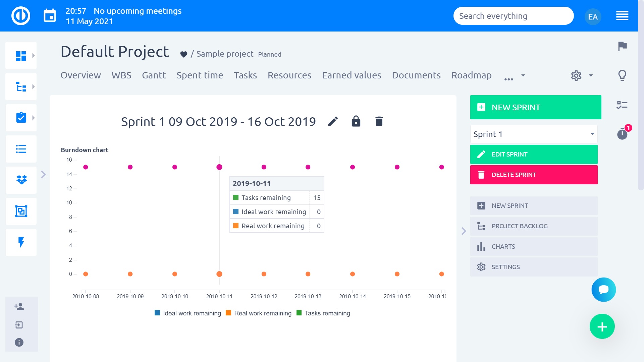
Task: Open the Earned values tab
Action: [x=351, y=75]
